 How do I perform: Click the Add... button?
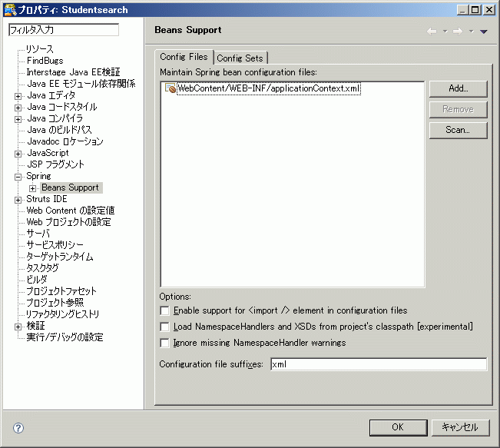pyautogui.click(x=459, y=88)
